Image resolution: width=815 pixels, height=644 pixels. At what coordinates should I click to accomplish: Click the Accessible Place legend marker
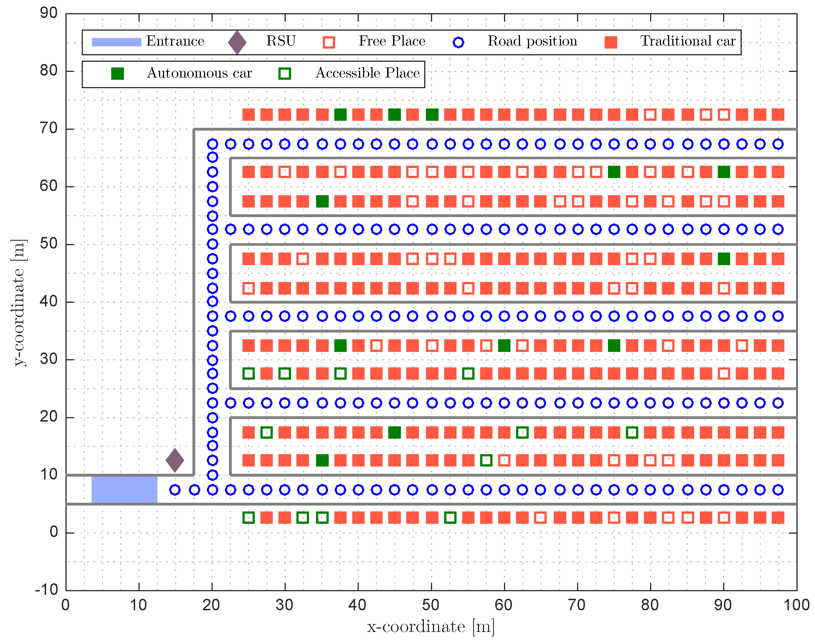(284, 74)
